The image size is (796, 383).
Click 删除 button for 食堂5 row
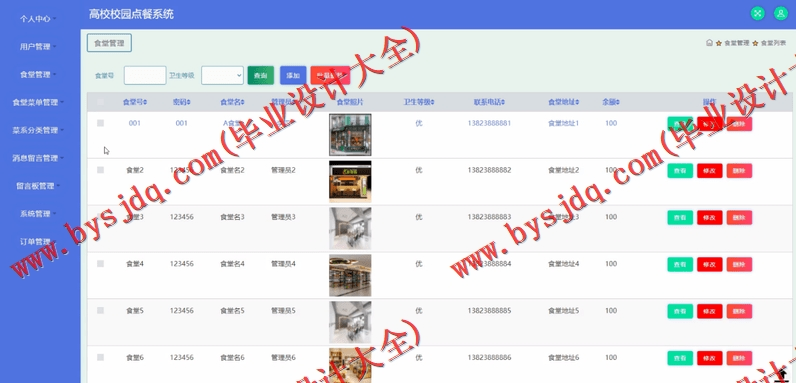coord(739,311)
